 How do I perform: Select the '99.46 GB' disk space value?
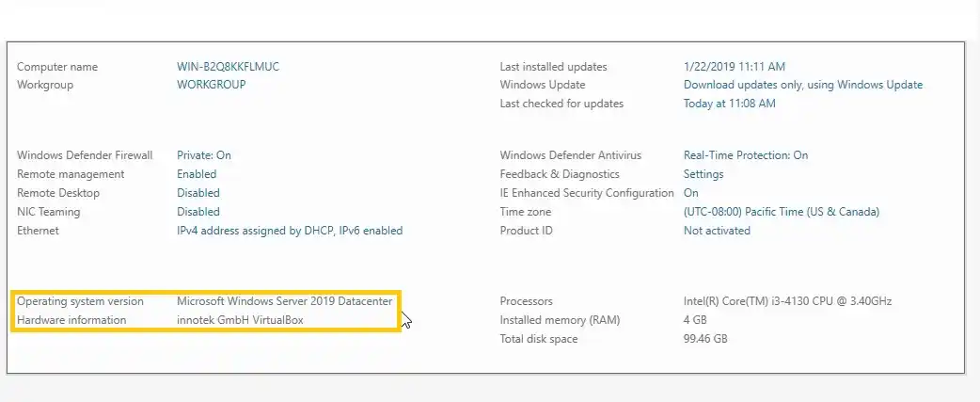pos(705,338)
